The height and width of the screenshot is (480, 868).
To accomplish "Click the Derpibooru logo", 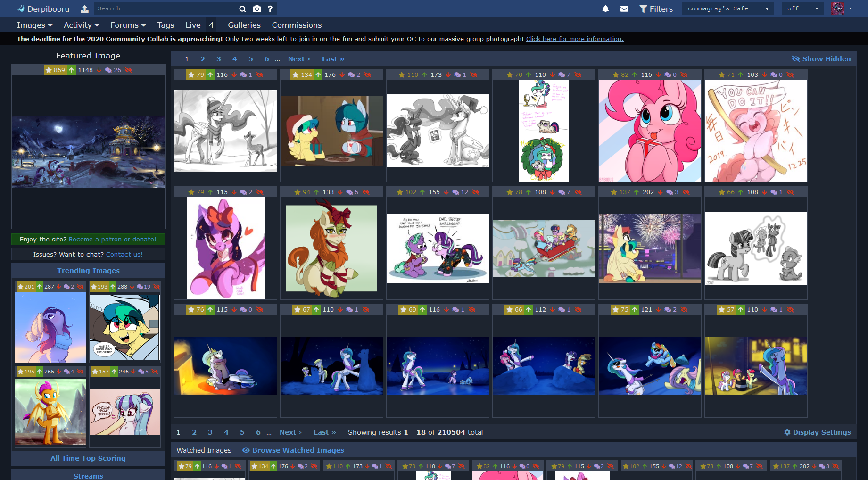I will [43, 8].
